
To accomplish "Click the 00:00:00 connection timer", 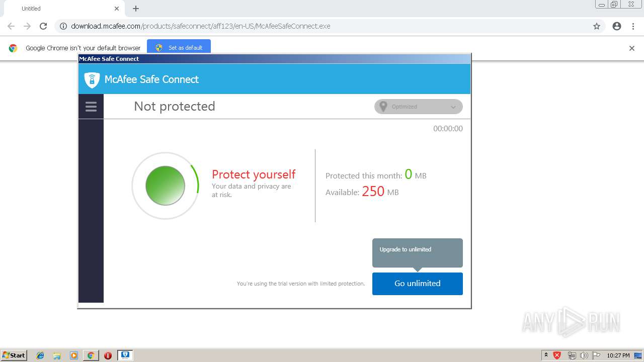I will [x=448, y=129].
